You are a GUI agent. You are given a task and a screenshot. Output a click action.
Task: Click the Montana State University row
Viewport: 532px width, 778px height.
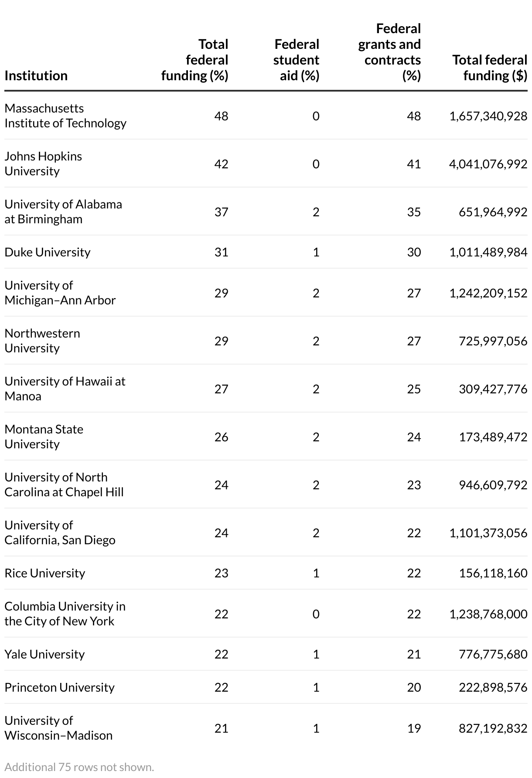point(44,437)
